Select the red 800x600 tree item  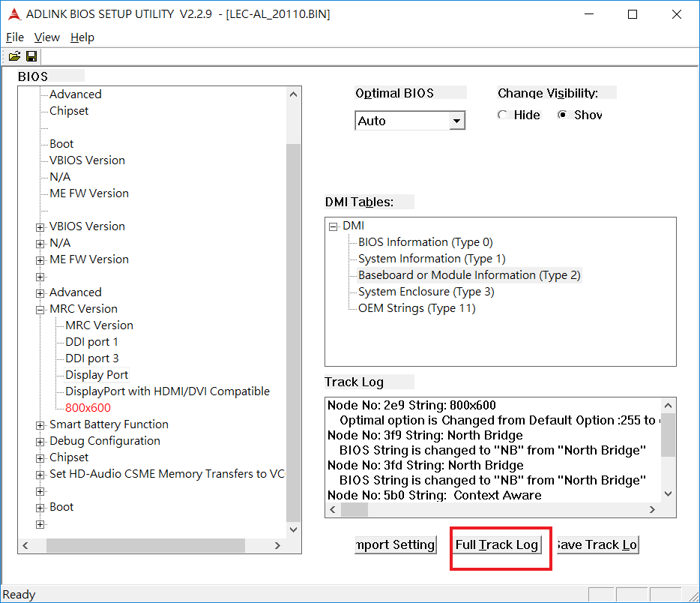click(x=88, y=408)
